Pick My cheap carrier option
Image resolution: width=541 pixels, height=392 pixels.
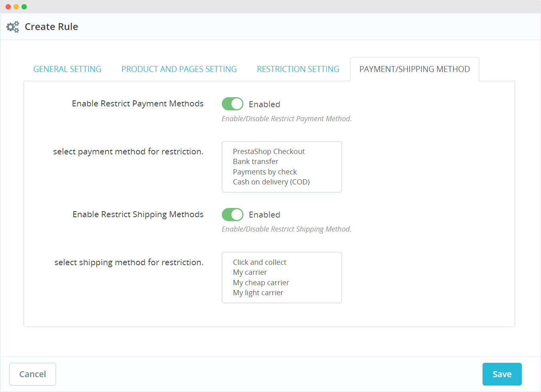[261, 283]
